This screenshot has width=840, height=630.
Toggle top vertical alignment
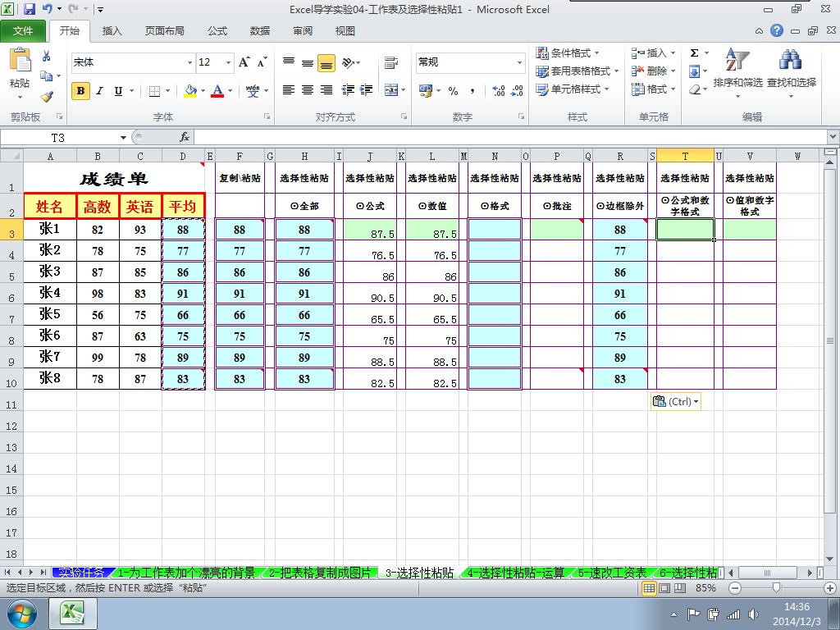click(x=289, y=62)
